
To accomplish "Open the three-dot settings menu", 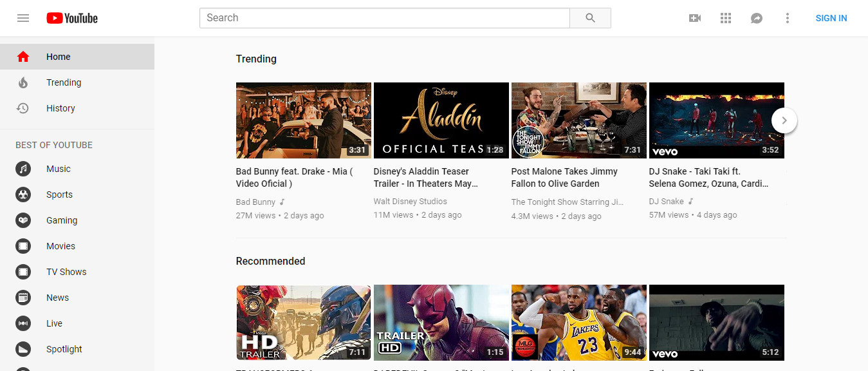I will pos(787,18).
